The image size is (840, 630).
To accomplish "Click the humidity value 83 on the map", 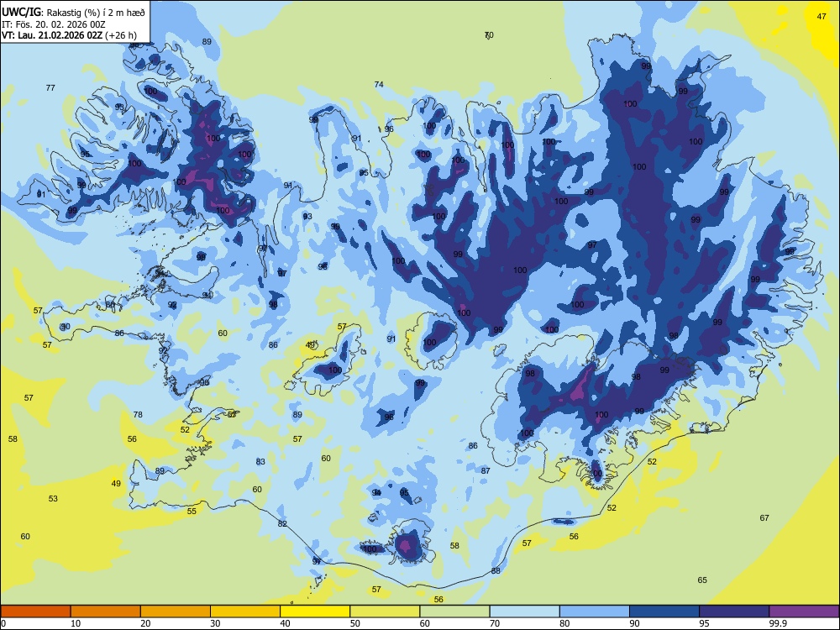I will (260, 462).
